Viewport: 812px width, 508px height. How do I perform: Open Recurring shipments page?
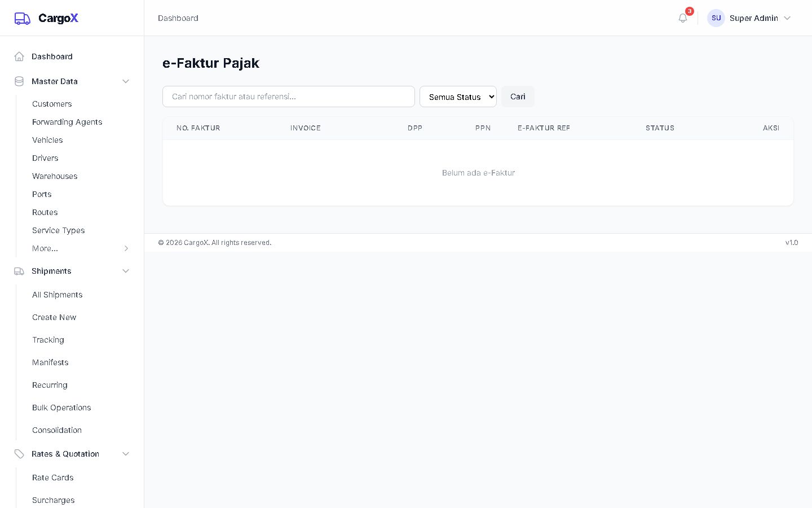pos(50,385)
